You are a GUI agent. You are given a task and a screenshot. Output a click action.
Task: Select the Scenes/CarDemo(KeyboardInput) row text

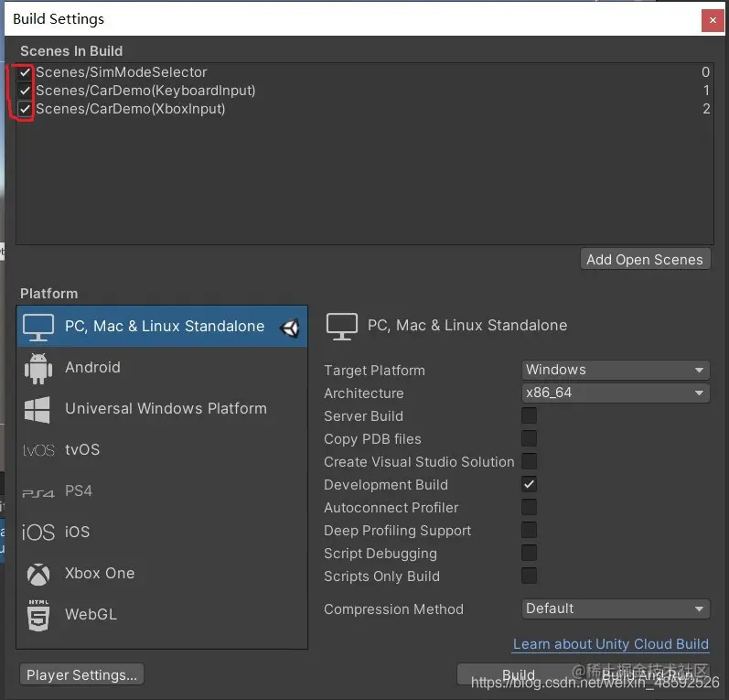145,91
